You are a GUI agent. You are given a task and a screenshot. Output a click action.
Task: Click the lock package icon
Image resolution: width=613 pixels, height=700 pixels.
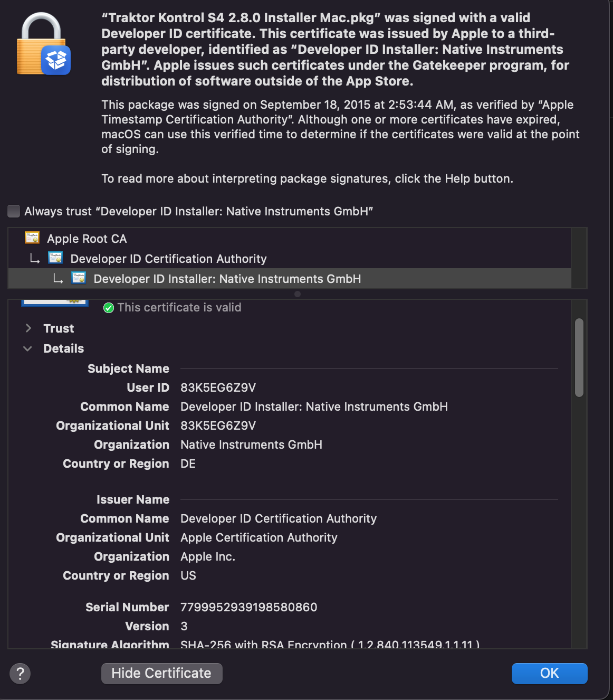(43, 45)
